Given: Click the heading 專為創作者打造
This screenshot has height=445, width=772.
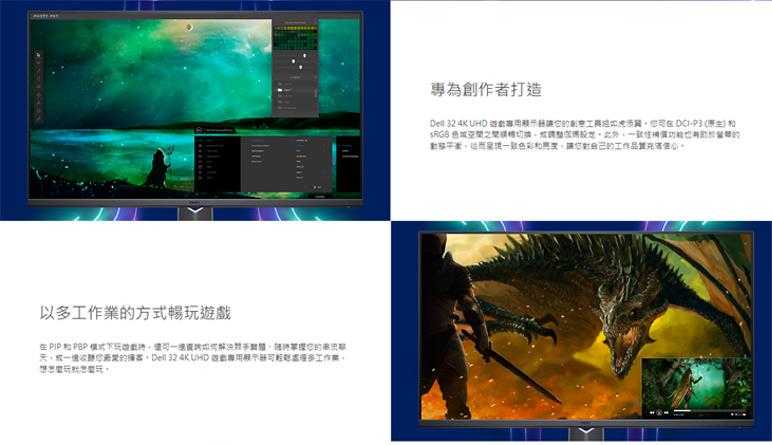Looking at the screenshot, I should pos(486,91).
